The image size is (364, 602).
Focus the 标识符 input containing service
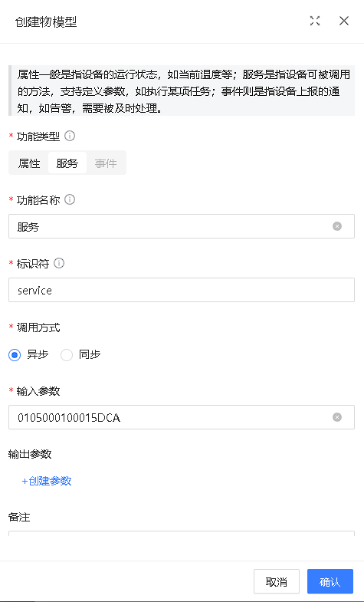(182, 290)
